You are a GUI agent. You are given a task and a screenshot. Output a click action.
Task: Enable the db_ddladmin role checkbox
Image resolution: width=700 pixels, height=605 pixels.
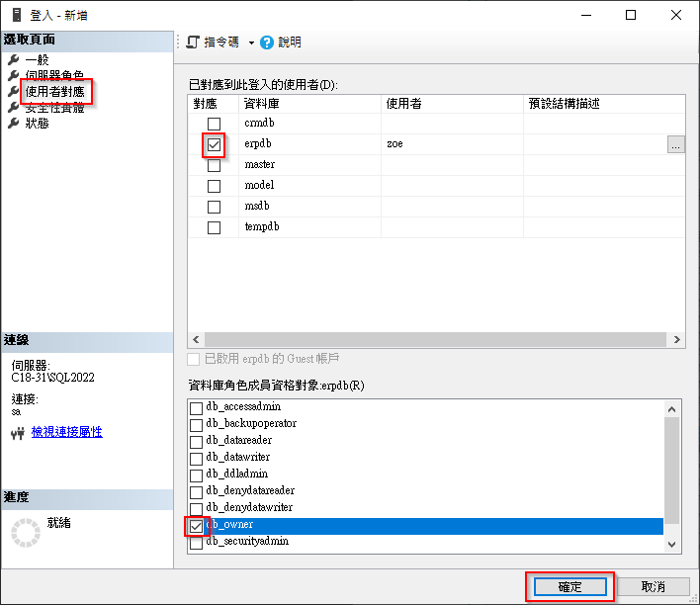pos(196,475)
